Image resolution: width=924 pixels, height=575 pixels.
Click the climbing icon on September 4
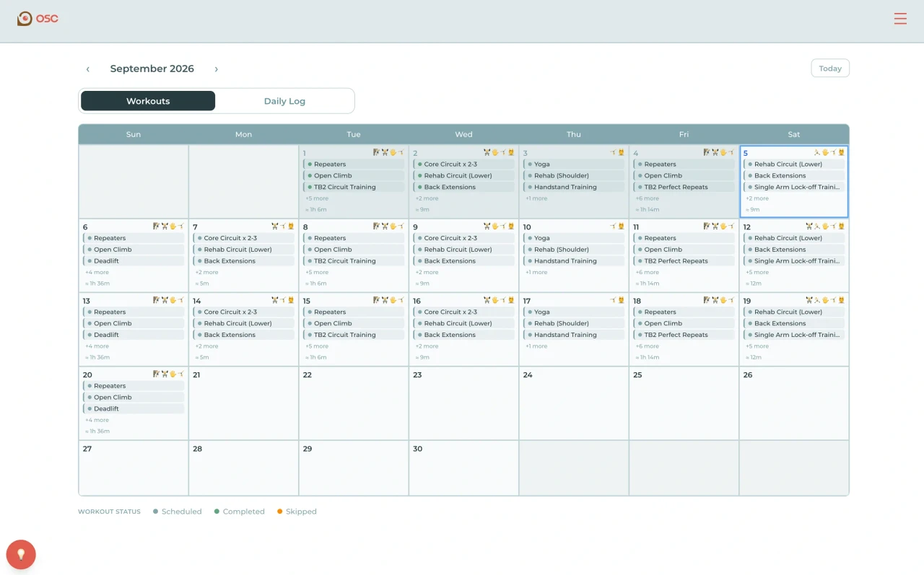pos(707,152)
